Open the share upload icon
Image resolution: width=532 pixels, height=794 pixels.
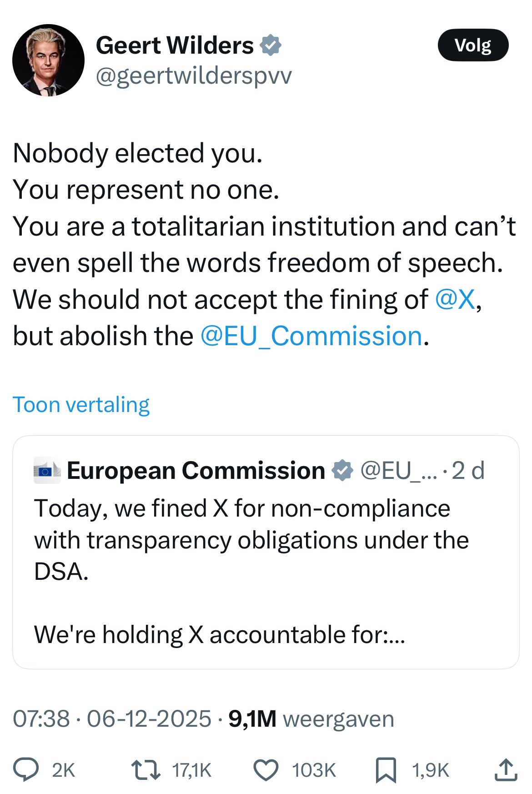[x=506, y=769]
